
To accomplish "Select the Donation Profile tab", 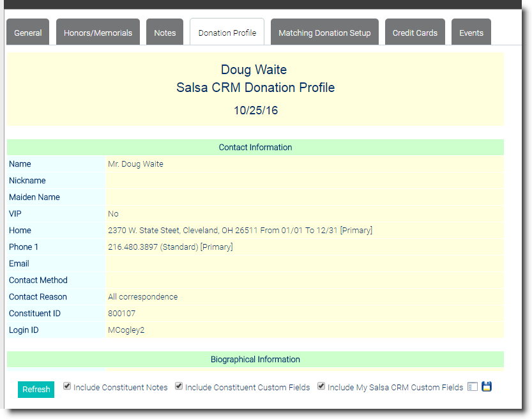I will click(227, 33).
